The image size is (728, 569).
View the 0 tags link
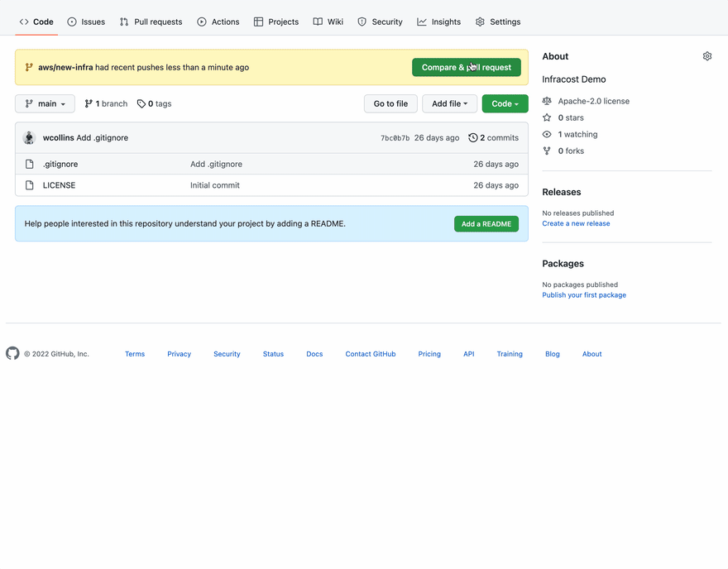pyautogui.click(x=154, y=103)
